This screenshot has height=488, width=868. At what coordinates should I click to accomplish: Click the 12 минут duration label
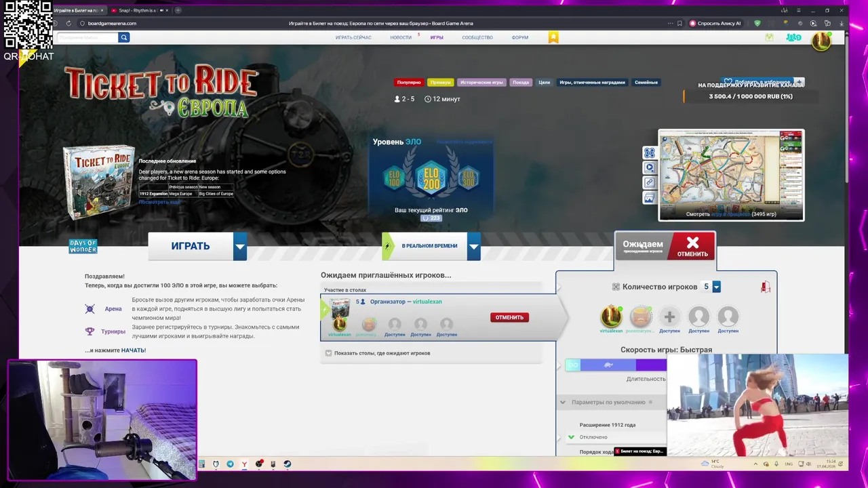[442, 99]
